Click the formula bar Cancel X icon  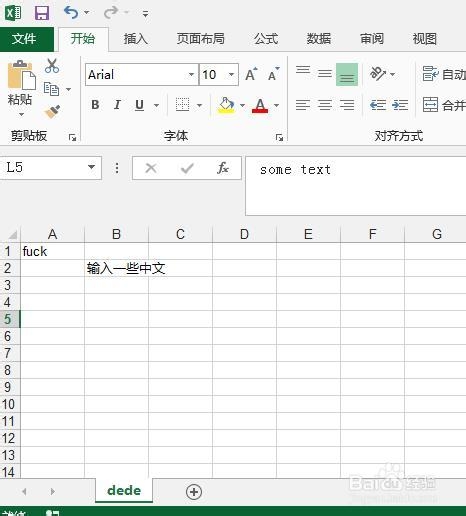point(151,168)
